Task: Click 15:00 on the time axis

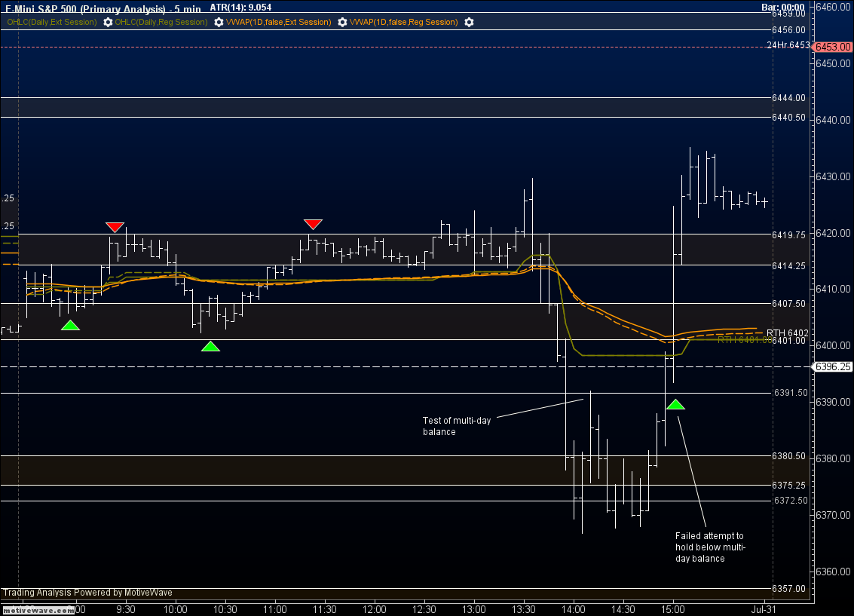Action: pyautogui.click(x=672, y=609)
